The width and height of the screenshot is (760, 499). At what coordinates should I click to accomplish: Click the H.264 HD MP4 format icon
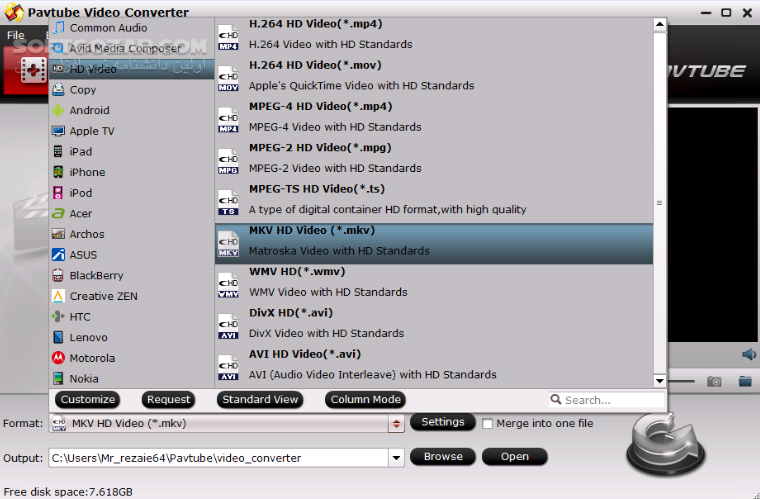[228, 38]
